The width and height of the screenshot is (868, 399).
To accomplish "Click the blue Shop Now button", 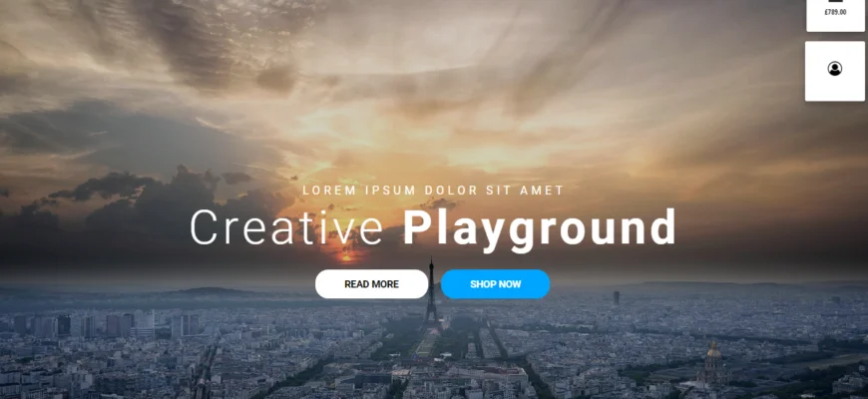I will pos(495,284).
